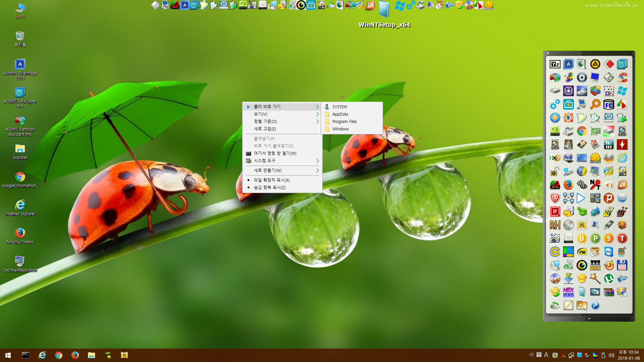Image resolution: width=644 pixels, height=362 pixels.
Task: Open the blue question mark help icon
Action: [x=595, y=305]
